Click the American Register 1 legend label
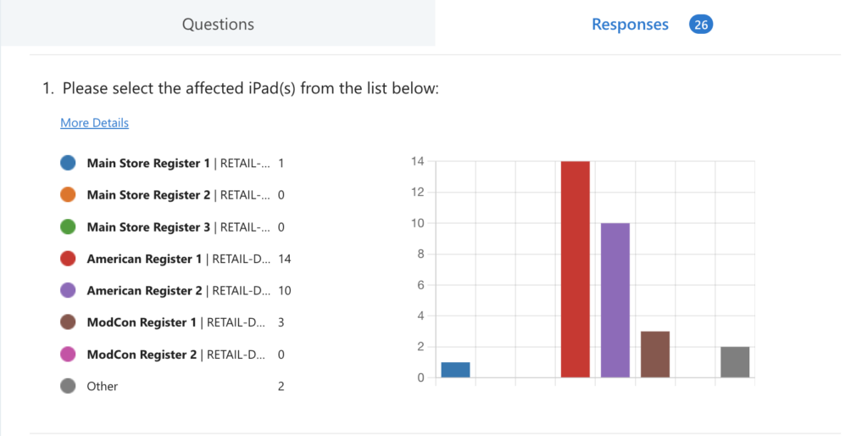This screenshot has width=868, height=436. tap(145, 259)
